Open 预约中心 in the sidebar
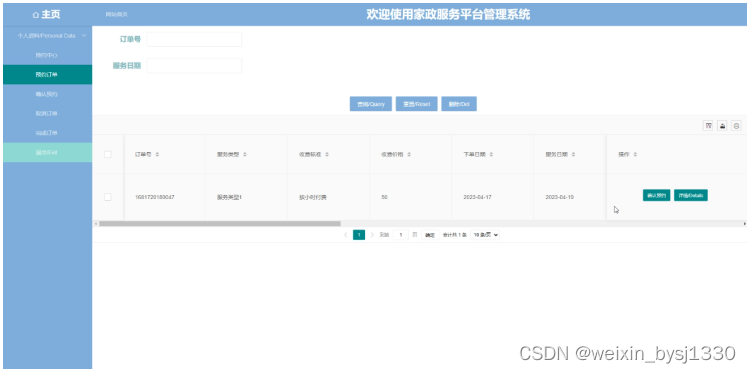 [x=46, y=55]
